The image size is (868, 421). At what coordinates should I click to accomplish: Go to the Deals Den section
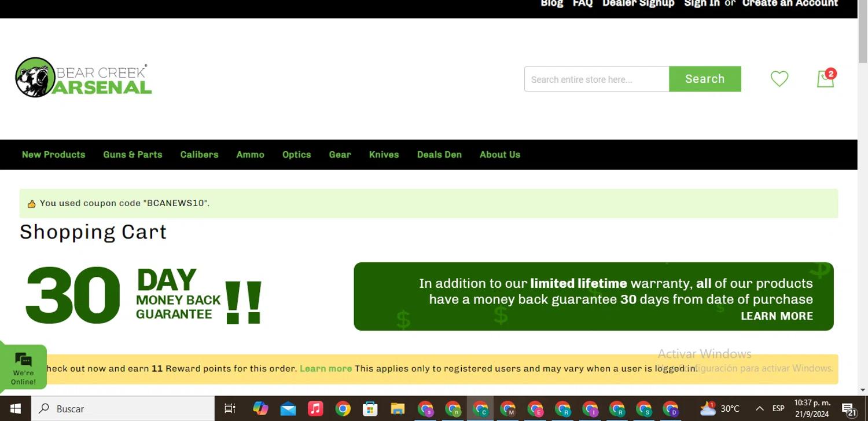[439, 155]
